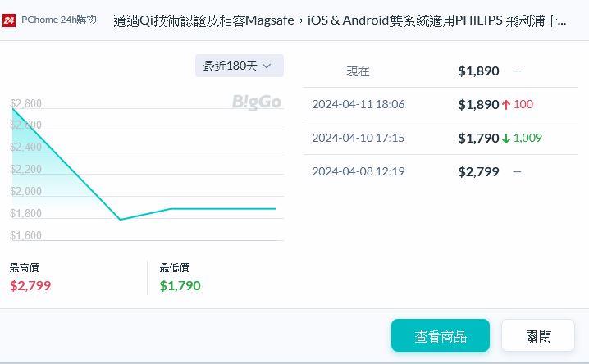Image resolution: width=589 pixels, height=364 pixels.
Task: Click the $2,000 y-axis label
Action: coord(25,192)
